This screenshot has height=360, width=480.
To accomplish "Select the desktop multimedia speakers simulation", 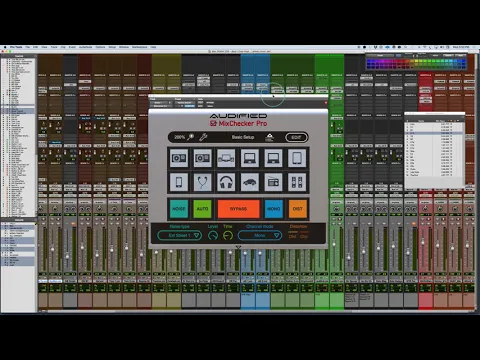I will (x=226, y=158).
